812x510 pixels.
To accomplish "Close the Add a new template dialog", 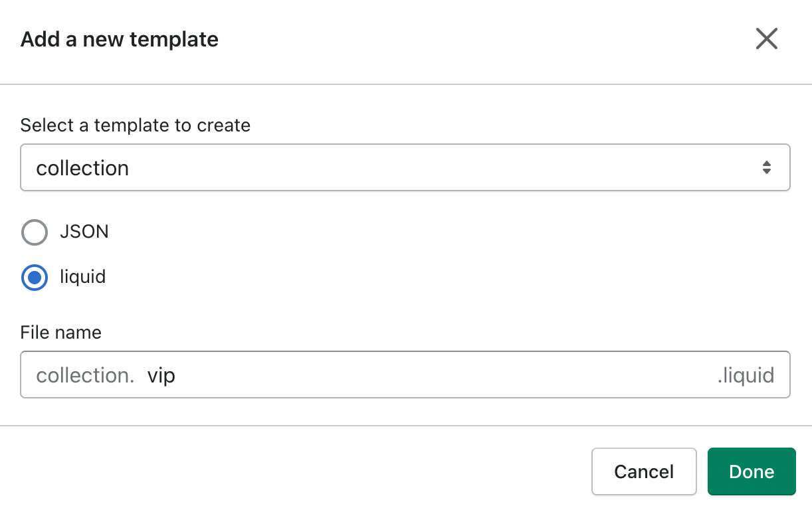I will click(x=766, y=39).
